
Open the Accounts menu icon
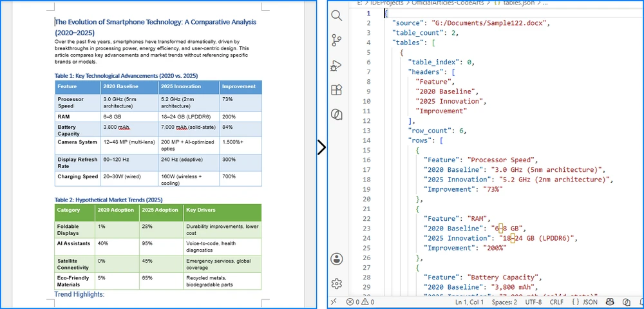pyautogui.click(x=336, y=259)
